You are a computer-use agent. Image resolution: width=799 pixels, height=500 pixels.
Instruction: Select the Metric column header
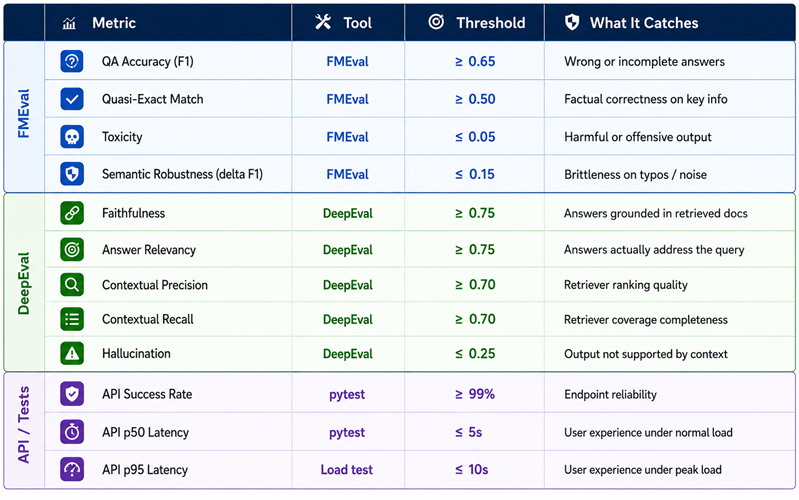(114, 23)
